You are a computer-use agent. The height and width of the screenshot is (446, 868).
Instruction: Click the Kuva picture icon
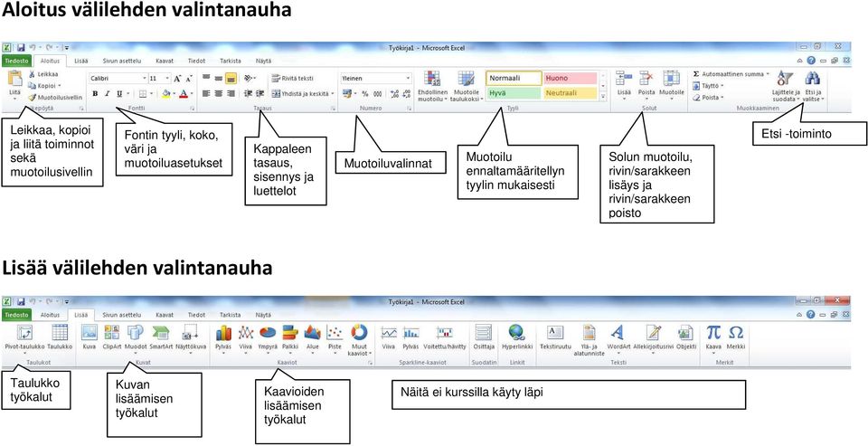pyautogui.click(x=90, y=332)
